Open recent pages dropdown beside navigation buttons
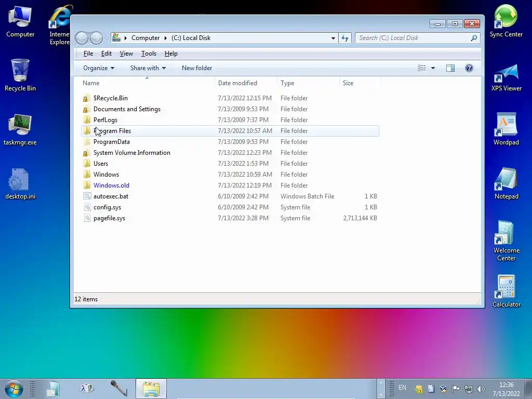This screenshot has height=399, width=532. 107,38
